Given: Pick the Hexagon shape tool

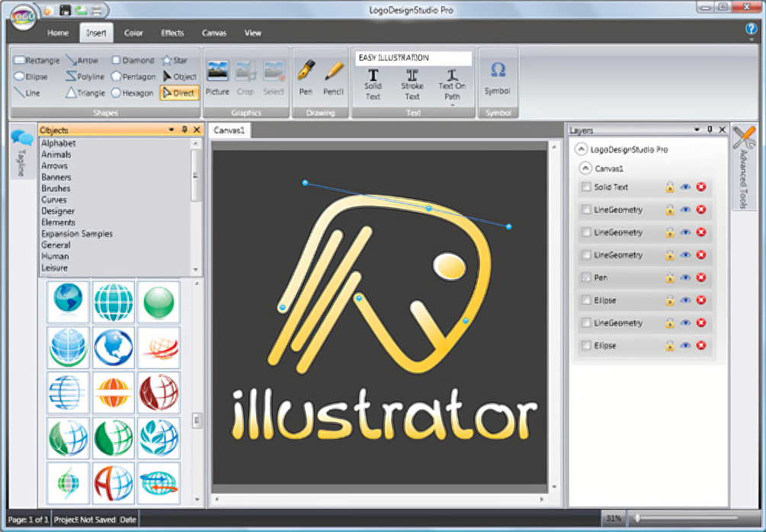Looking at the screenshot, I should (x=132, y=93).
